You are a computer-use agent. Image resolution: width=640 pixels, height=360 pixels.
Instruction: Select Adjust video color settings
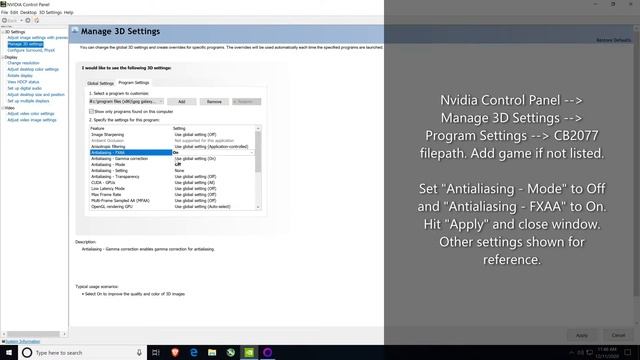(x=31, y=113)
